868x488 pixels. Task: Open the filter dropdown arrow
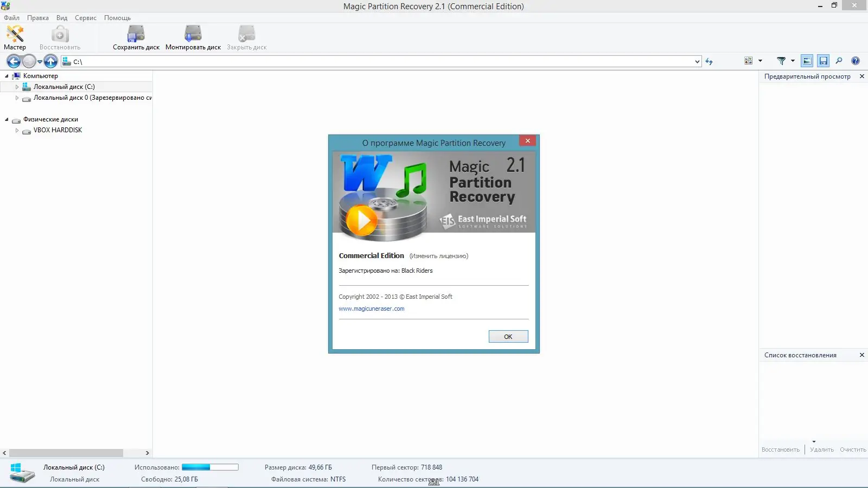point(793,61)
